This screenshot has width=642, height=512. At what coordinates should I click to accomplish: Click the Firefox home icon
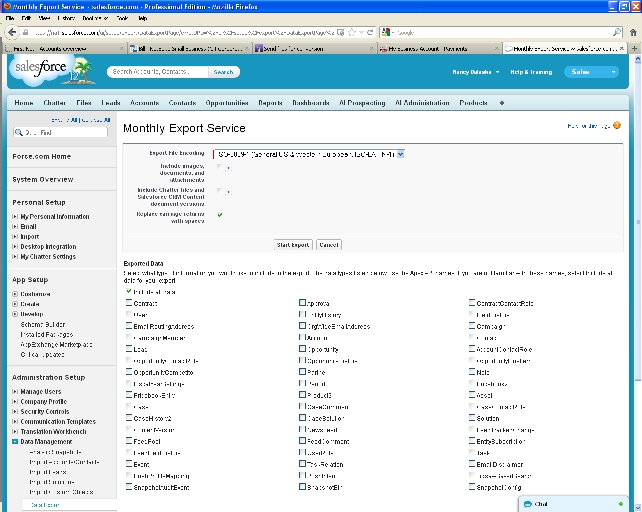(x=633, y=32)
